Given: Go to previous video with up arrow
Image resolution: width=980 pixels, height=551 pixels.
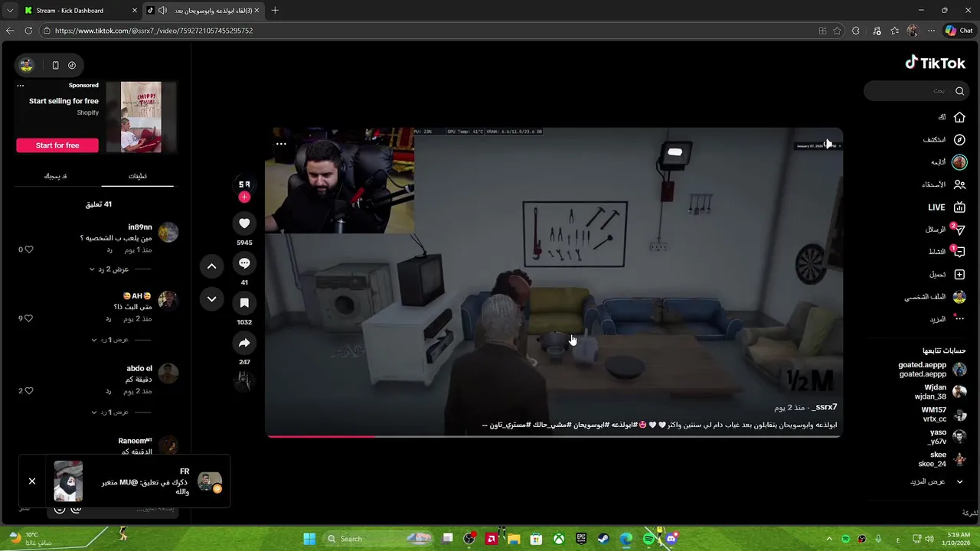Looking at the screenshot, I should point(212,266).
